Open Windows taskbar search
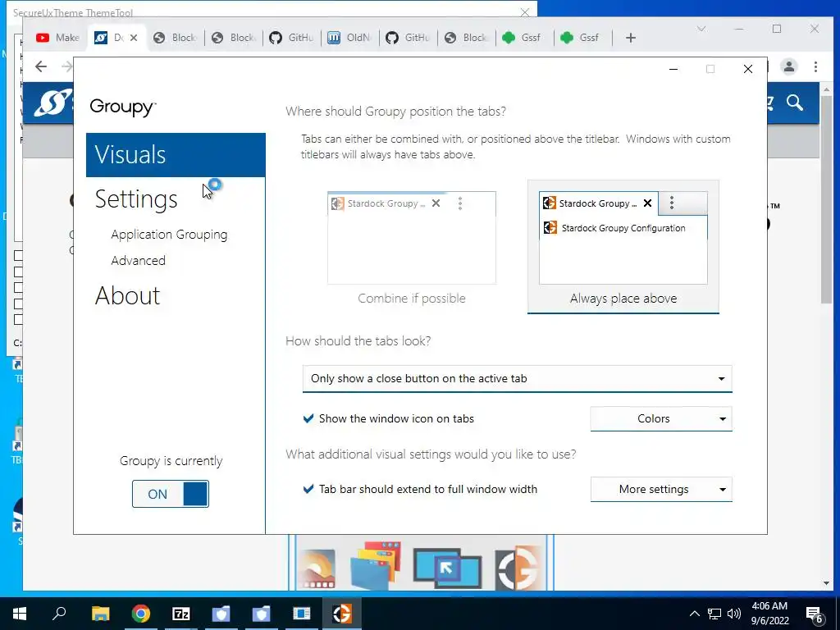Viewport: 840px width, 630px height. [59, 613]
